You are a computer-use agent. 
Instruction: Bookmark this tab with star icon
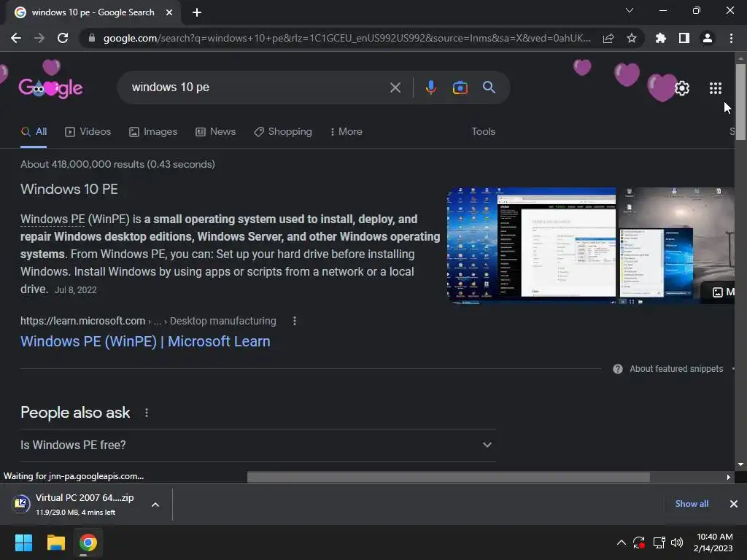632,38
